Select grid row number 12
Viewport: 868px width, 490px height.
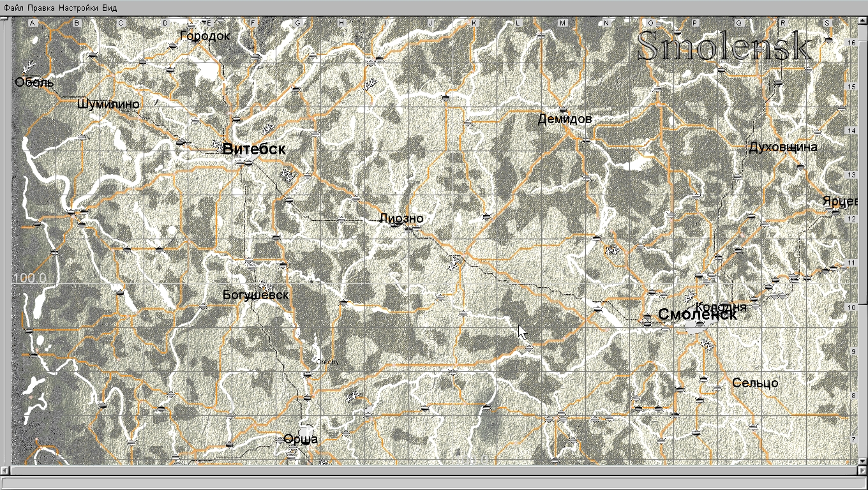(x=851, y=219)
